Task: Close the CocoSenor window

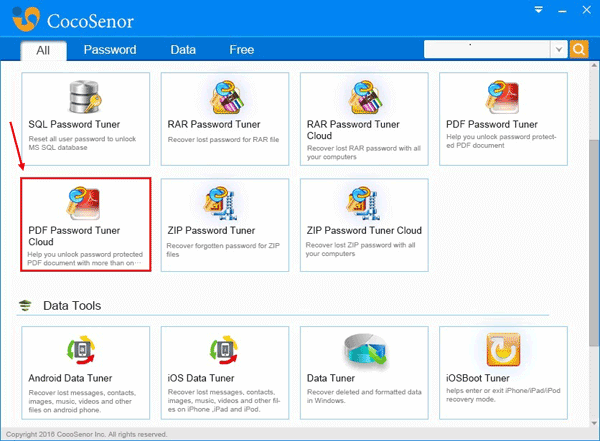Action: [x=587, y=10]
